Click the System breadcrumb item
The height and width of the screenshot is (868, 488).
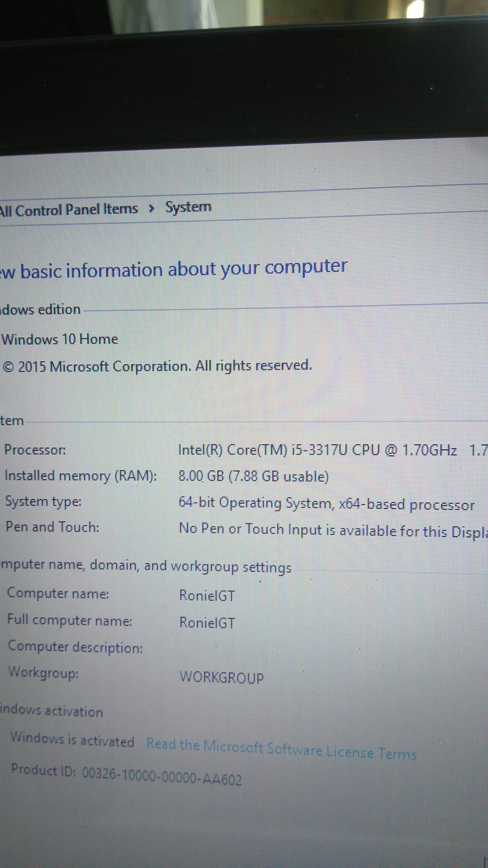(x=188, y=207)
